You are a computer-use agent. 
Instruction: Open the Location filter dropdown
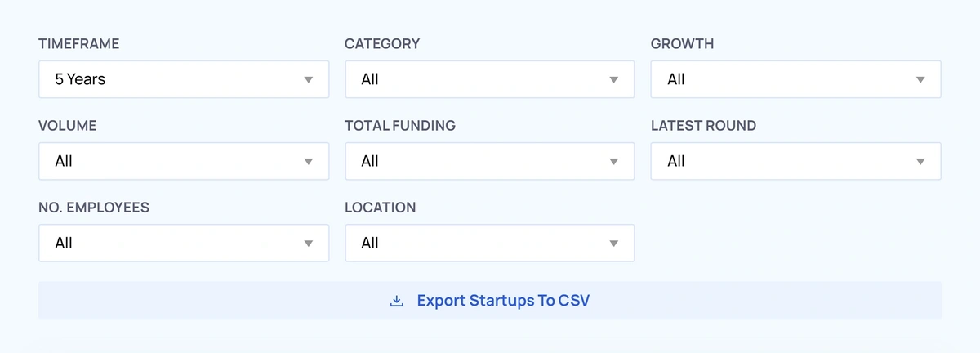[490, 243]
